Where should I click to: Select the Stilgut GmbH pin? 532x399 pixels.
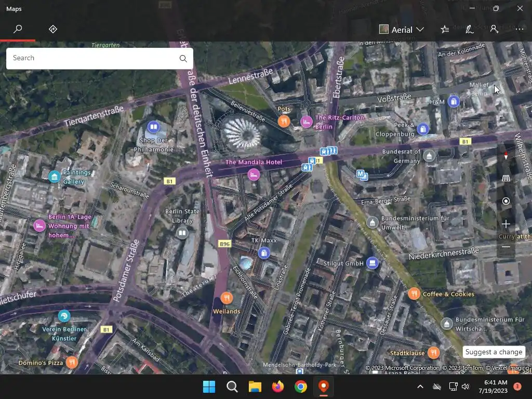[x=372, y=263]
